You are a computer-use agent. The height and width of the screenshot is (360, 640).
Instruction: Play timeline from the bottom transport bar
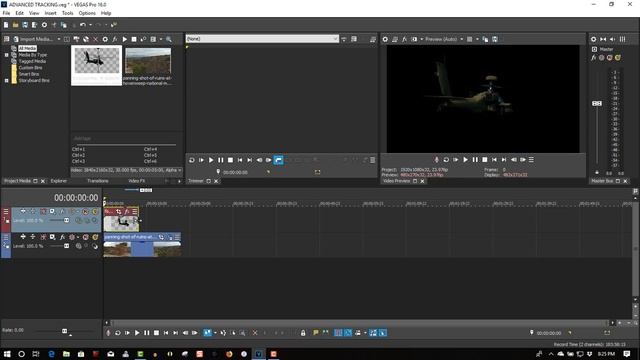coord(137,333)
